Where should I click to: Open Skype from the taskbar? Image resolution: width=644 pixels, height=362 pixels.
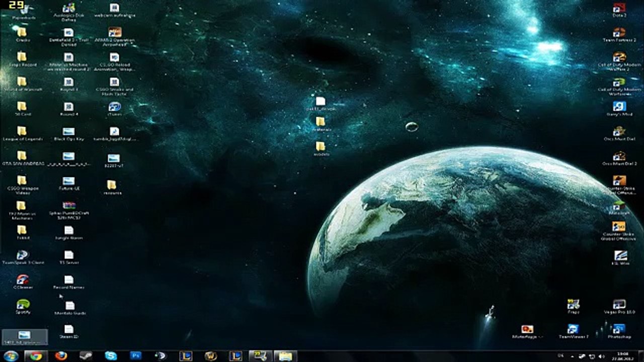click(111, 356)
